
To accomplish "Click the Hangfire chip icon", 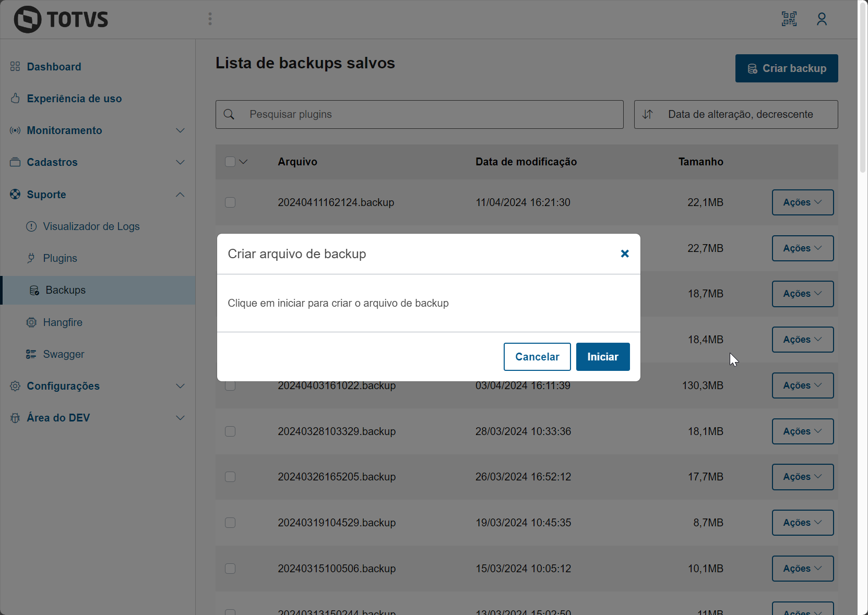I will (31, 322).
